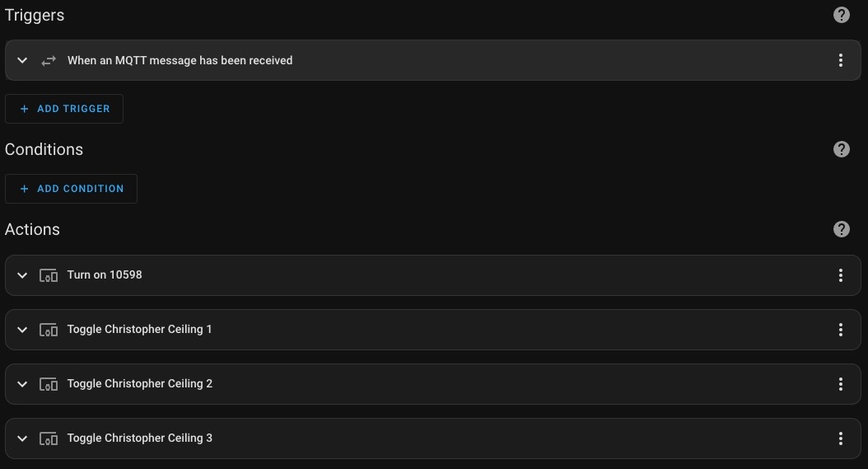Open the MQTT trigger three-dot menu

(840, 60)
